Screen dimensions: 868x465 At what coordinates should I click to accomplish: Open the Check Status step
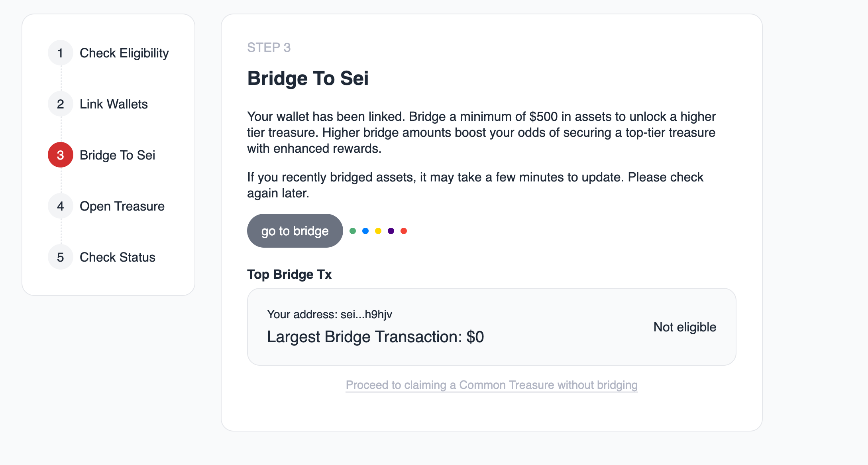coord(117,257)
